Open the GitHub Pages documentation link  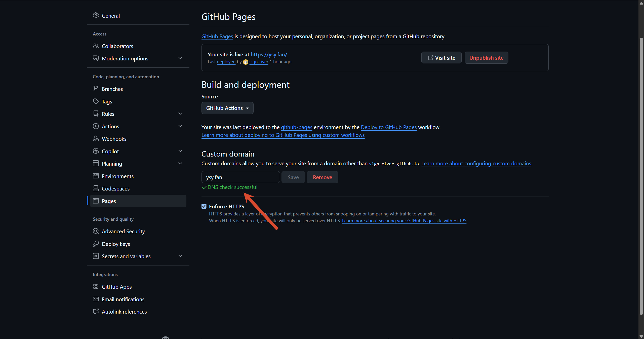217,36
